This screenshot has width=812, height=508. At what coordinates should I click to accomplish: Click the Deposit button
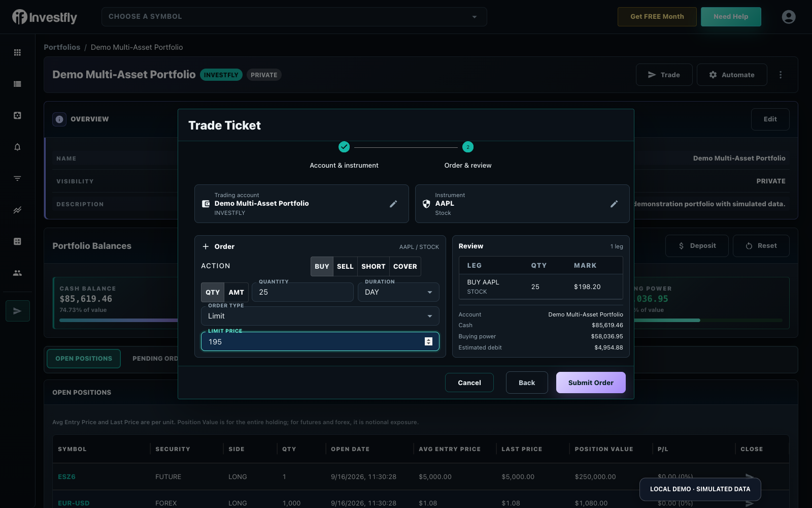(x=697, y=246)
